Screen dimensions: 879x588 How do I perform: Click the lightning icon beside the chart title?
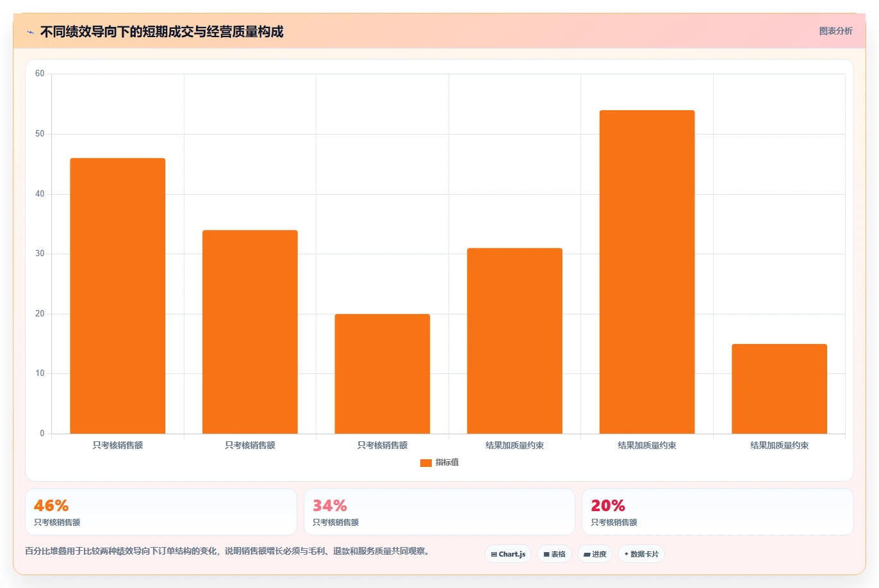click(30, 32)
